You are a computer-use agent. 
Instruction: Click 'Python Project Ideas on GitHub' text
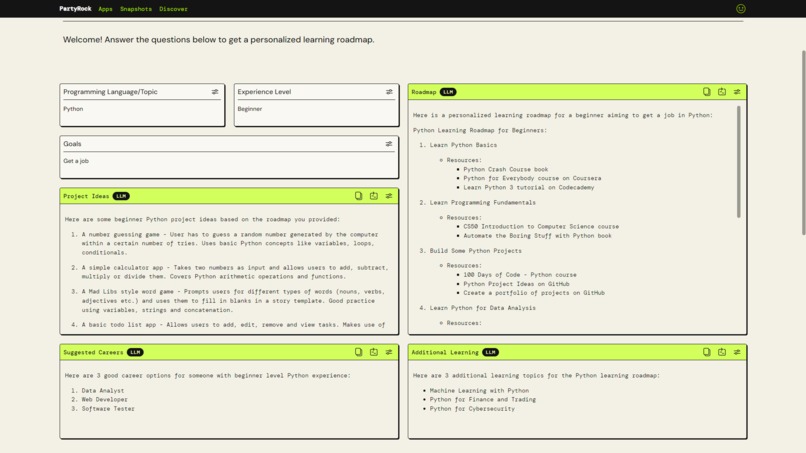pos(516,284)
